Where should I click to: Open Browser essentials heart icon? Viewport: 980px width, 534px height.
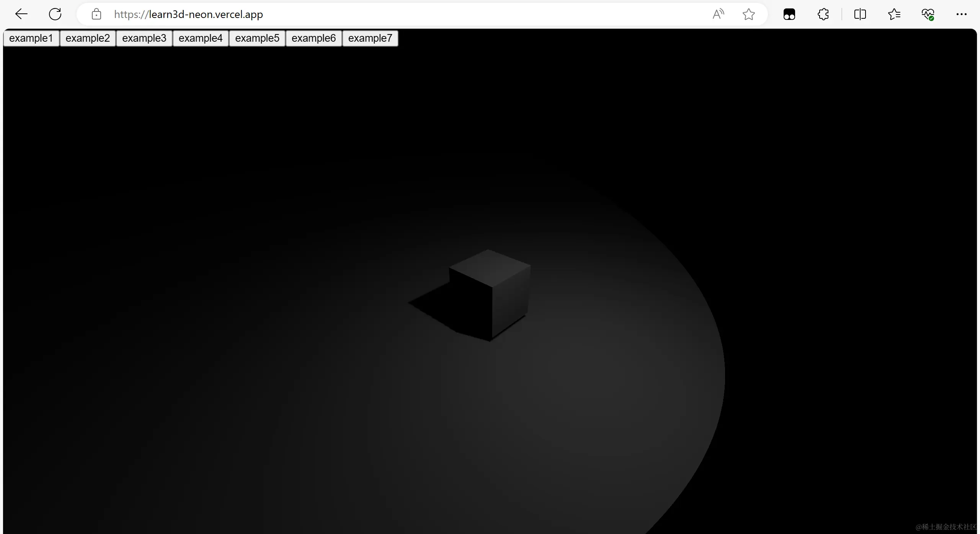click(928, 15)
